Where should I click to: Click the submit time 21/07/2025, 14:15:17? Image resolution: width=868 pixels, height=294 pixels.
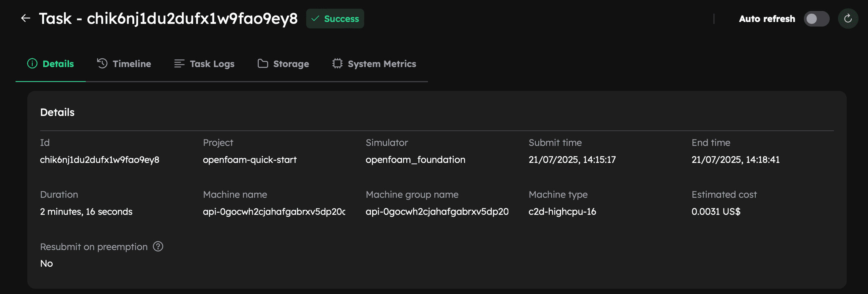click(x=572, y=160)
